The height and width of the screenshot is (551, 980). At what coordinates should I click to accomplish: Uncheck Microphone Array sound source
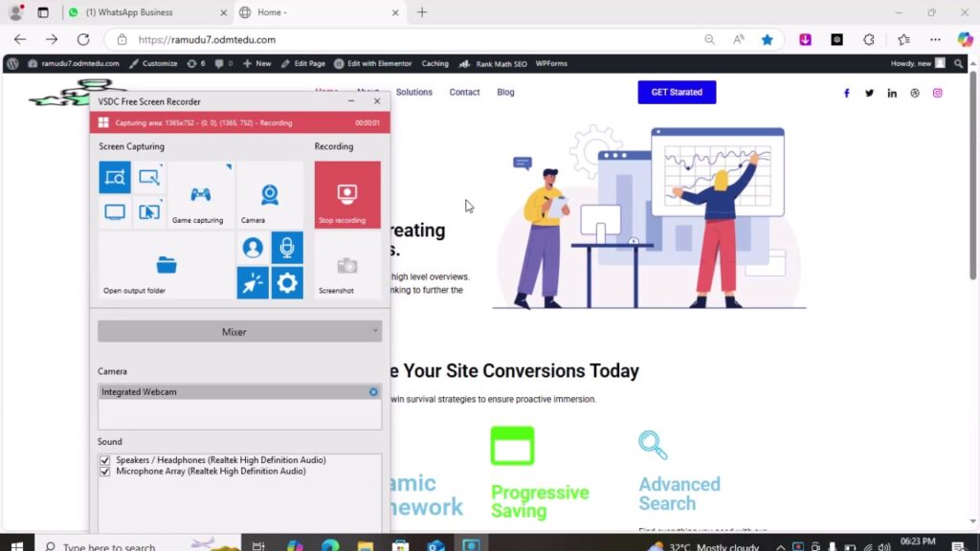[105, 472]
